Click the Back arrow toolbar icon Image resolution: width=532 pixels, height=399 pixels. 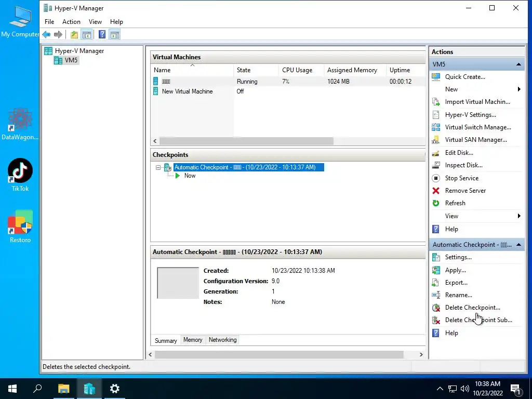46,34
